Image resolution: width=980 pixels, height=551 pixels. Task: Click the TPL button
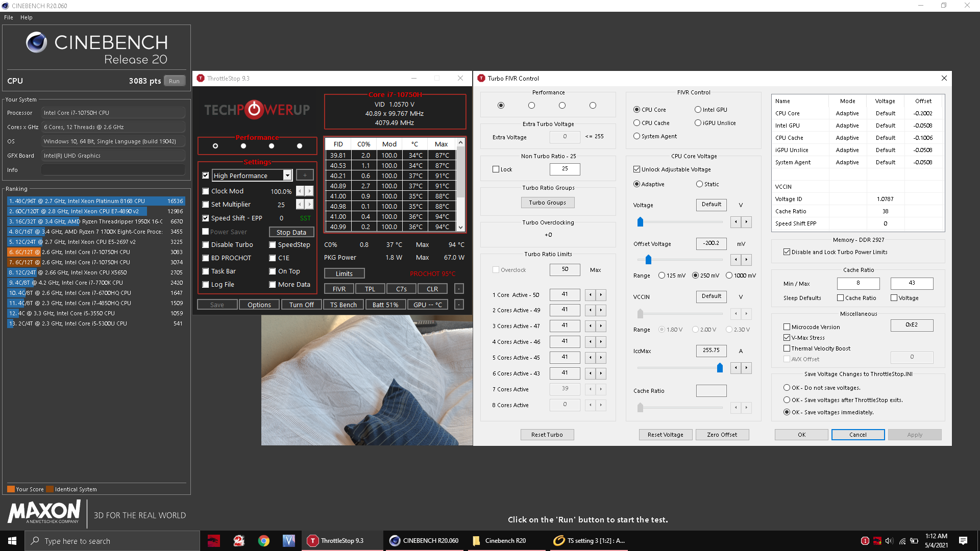coord(370,289)
